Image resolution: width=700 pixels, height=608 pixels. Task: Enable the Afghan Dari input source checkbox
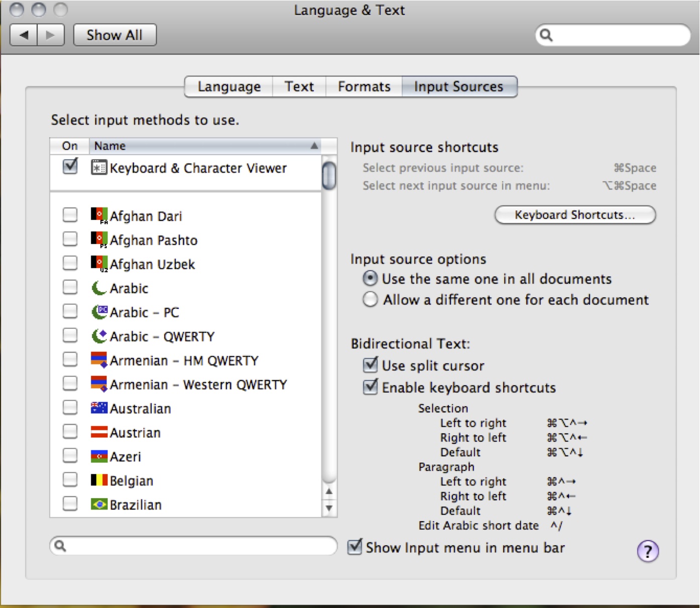[70, 215]
